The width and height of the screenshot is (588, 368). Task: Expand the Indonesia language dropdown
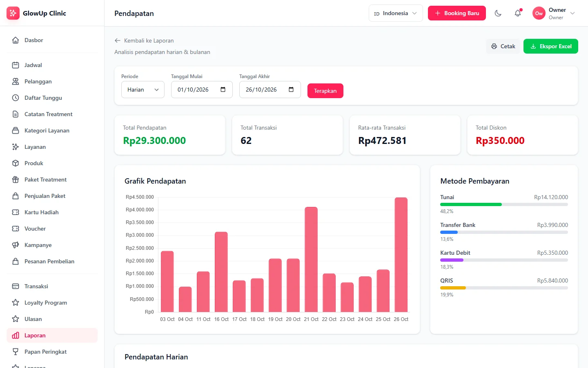click(396, 13)
